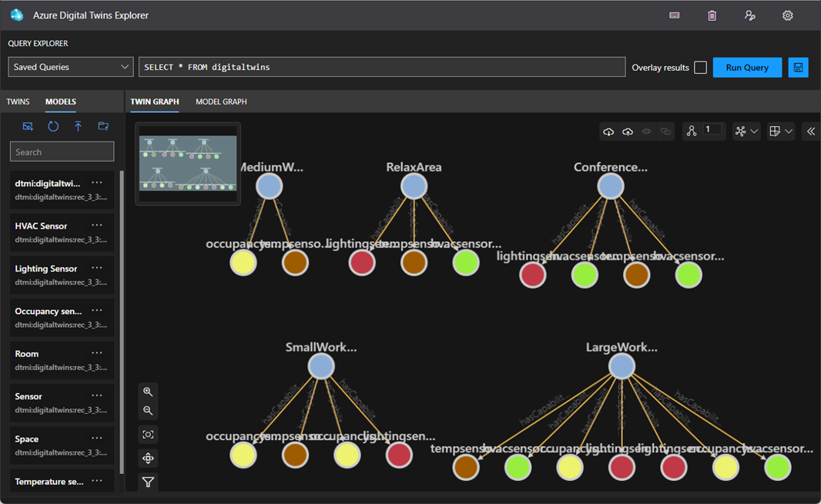This screenshot has width=821, height=504.
Task: Switch to the TWINS tab
Action: tap(18, 102)
